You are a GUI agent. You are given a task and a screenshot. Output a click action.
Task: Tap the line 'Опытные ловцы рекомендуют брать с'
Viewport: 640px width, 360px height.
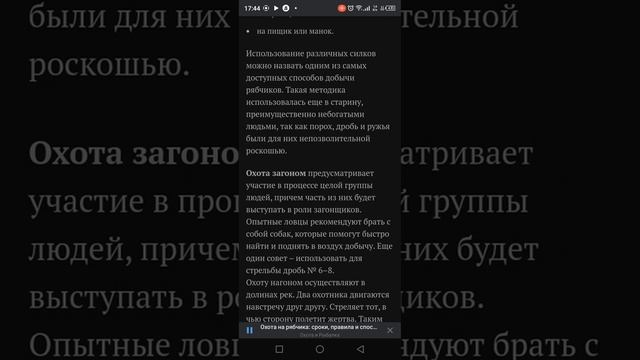tap(318, 222)
